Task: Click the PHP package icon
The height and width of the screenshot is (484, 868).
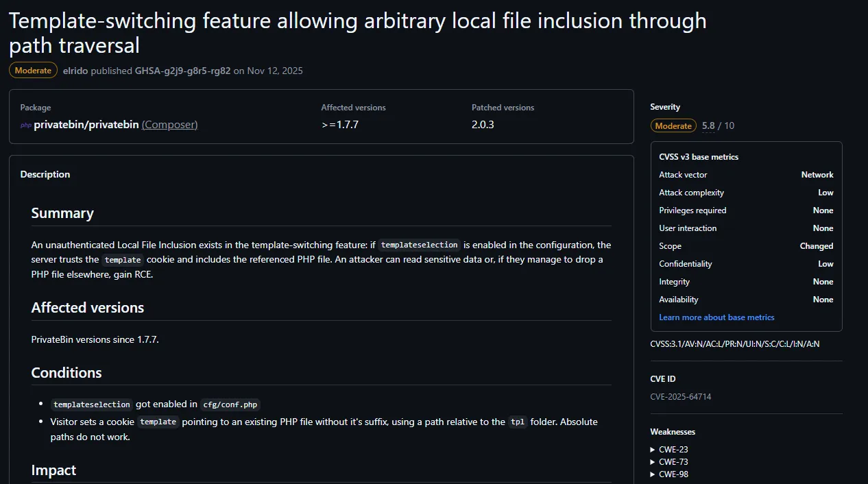Action: (x=25, y=125)
